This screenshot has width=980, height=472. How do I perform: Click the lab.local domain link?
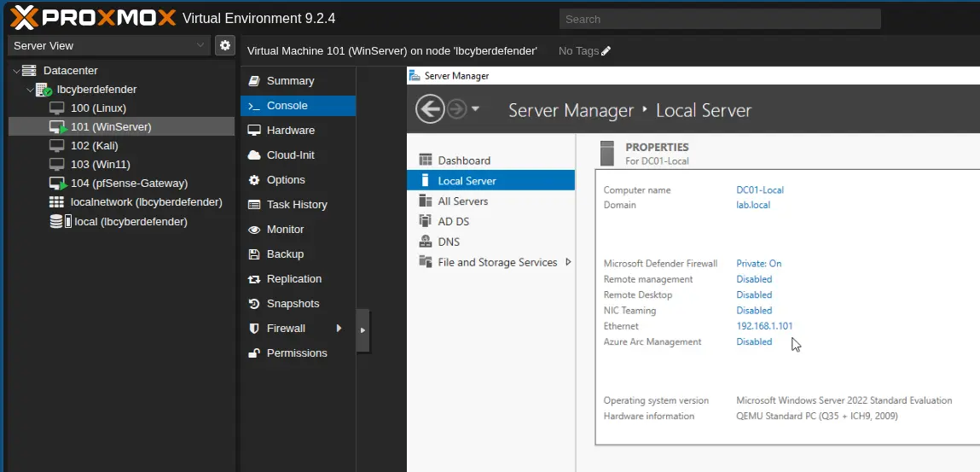tap(753, 205)
